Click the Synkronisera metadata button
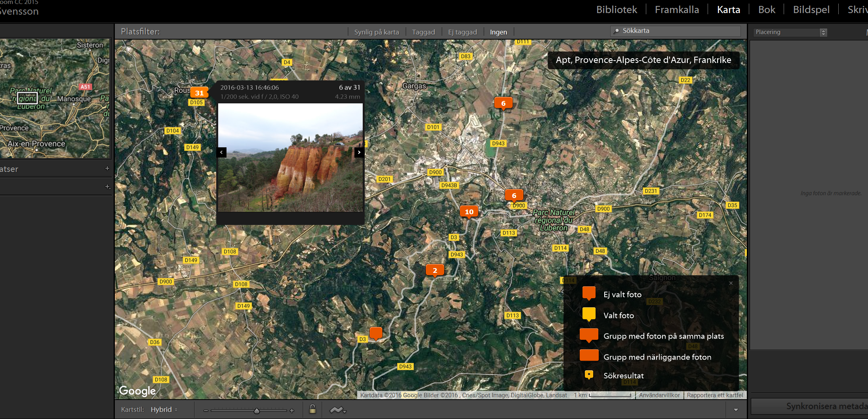 pos(809,406)
